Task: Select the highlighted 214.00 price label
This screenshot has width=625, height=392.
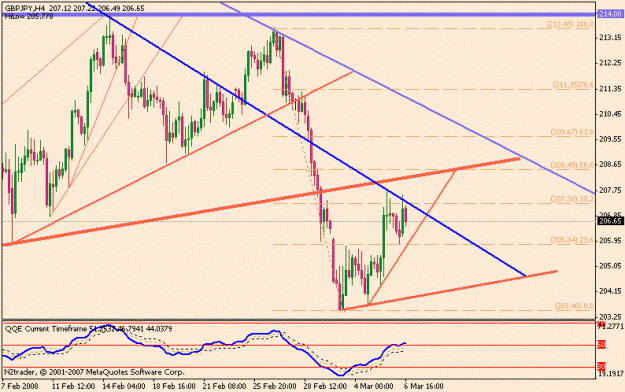Action: [x=610, y=14]
